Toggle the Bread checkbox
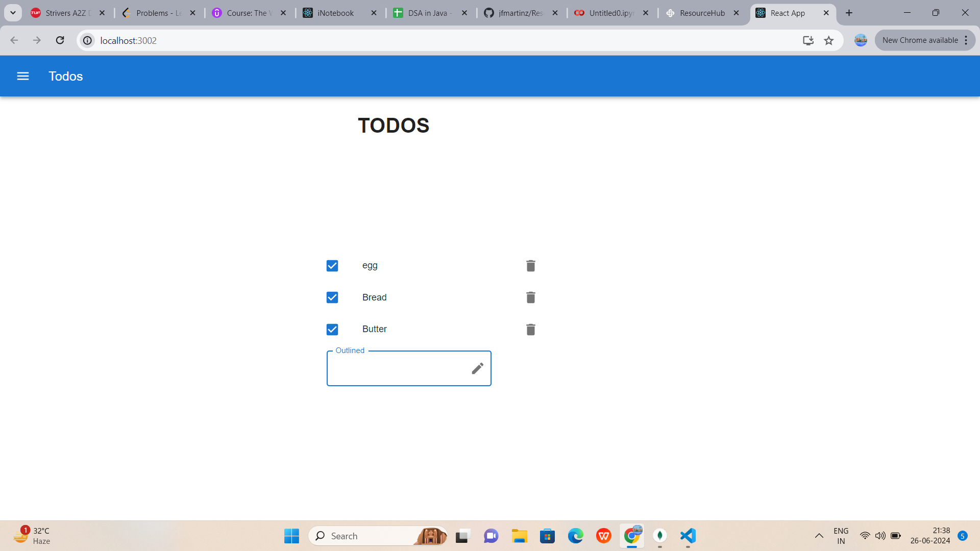980x551 pixels. 332,297
